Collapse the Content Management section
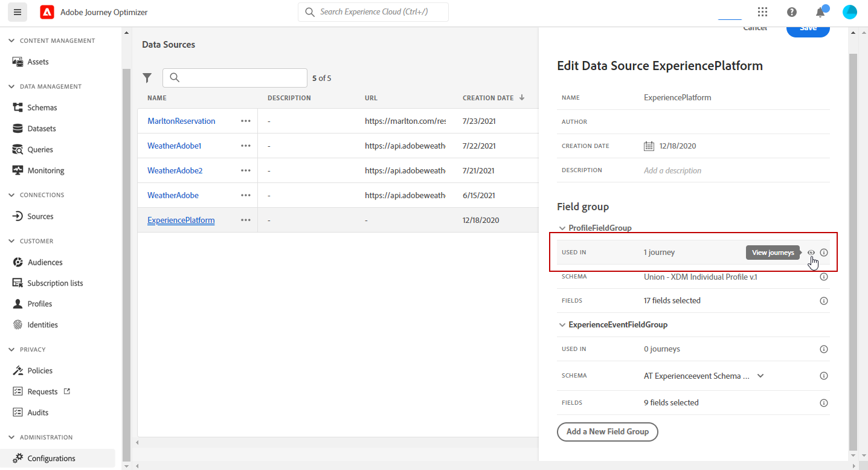 pos(12,40)
